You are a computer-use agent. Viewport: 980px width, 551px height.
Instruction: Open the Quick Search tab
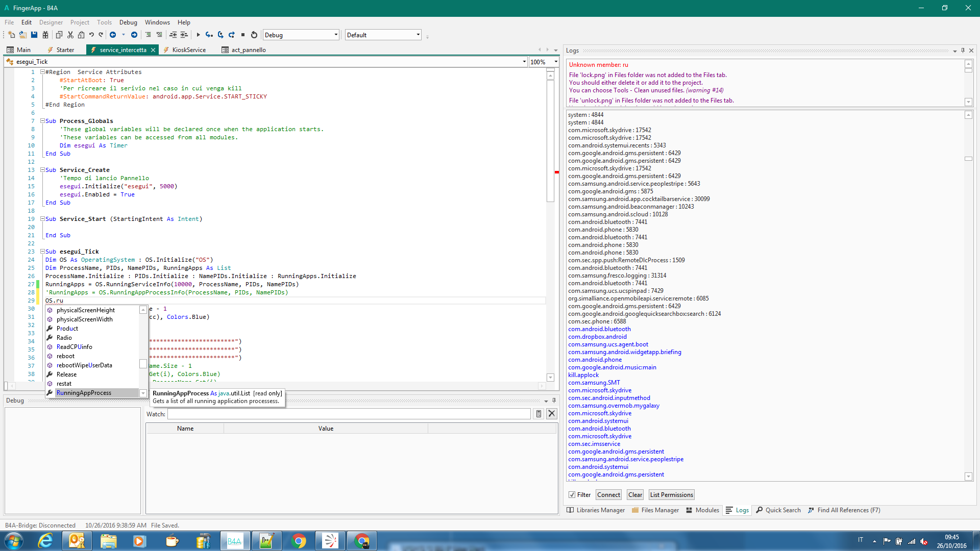(778, 510)
